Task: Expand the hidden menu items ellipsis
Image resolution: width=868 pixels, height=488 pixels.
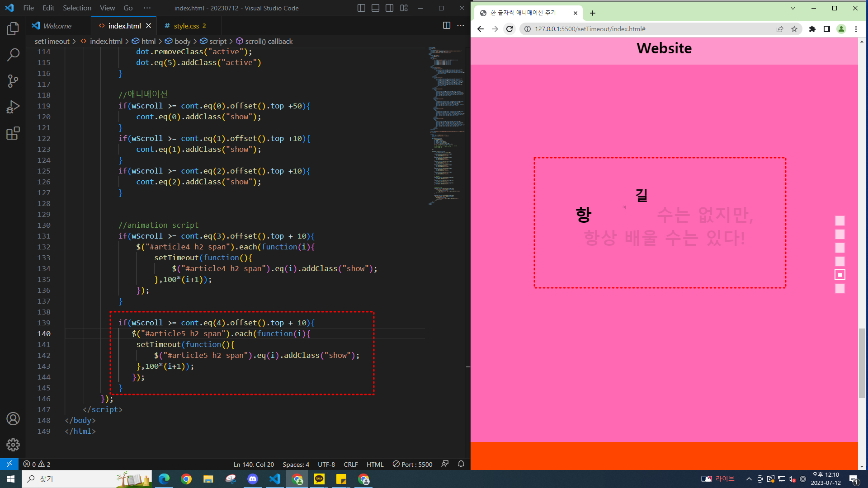Action: coord(147,8)
